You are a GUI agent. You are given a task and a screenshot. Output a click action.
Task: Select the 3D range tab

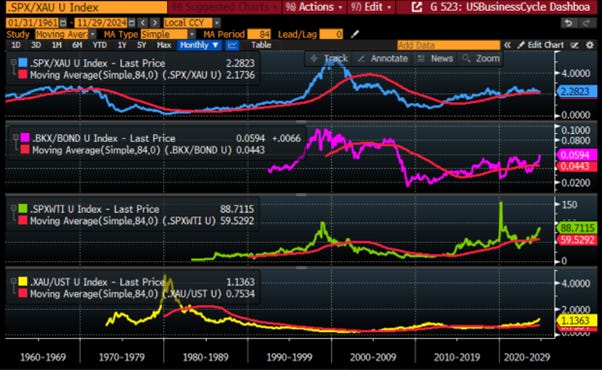pos(36,45)
